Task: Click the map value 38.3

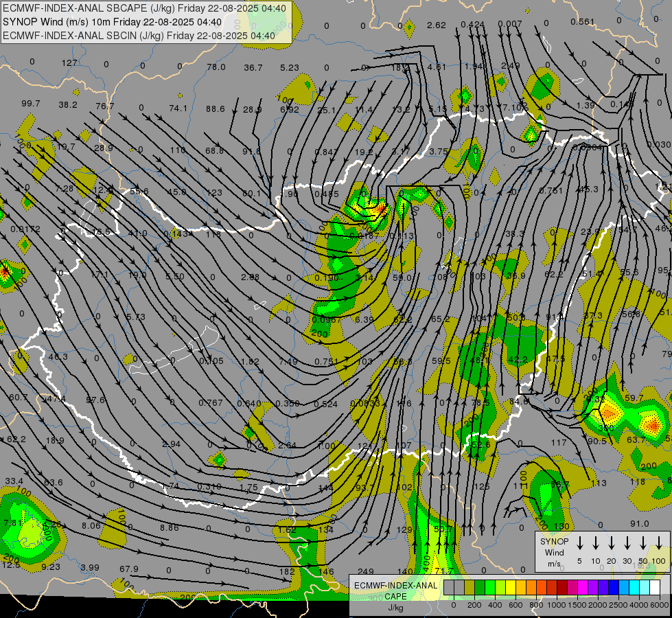Action: coord(515,233)
